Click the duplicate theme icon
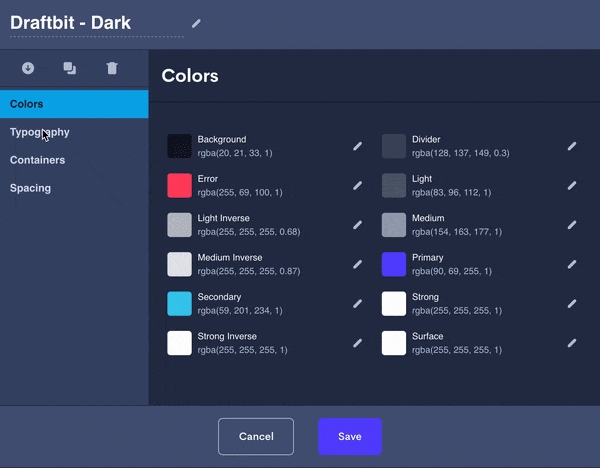 pyautogui.click(x=69, y=68)
